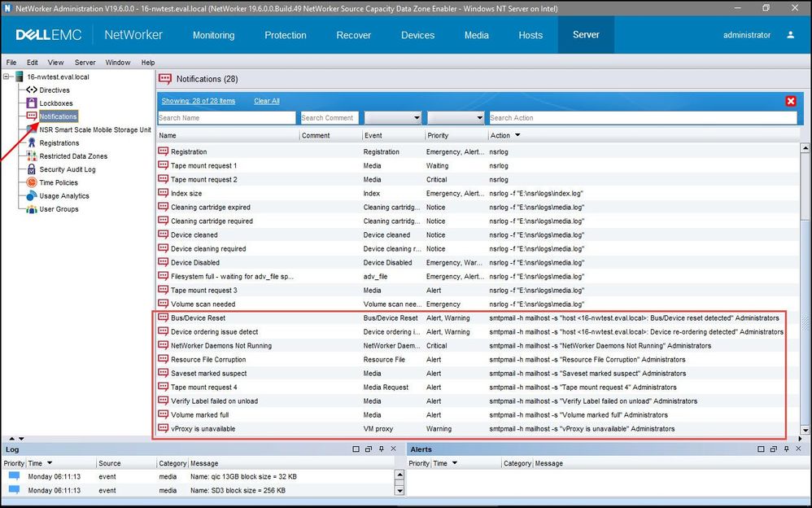This screenshot has height=508, width=812.
Task: Click the vProxy is unavailable notification icon
Action: click(163, 429)
